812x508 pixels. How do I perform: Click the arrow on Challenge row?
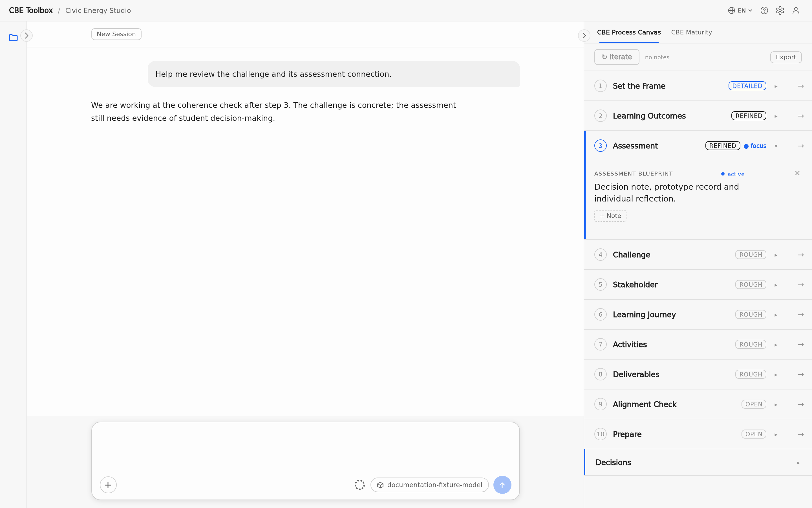[x=801, y=255]
